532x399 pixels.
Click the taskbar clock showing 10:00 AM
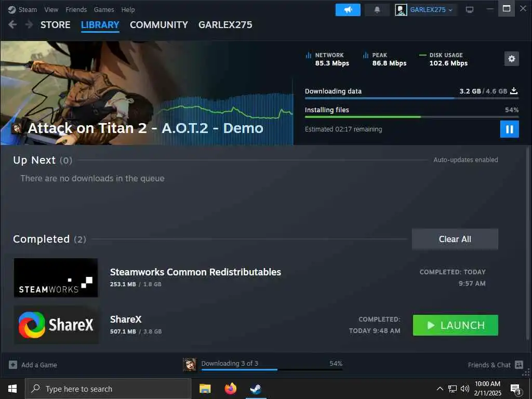487,389
